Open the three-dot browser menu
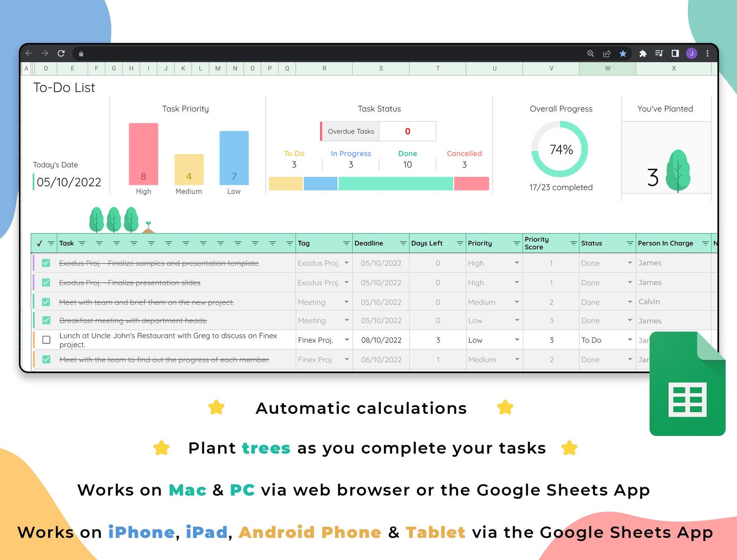This screenshot has width=737, height=560. pyautogui.click(x=707, y=53)
